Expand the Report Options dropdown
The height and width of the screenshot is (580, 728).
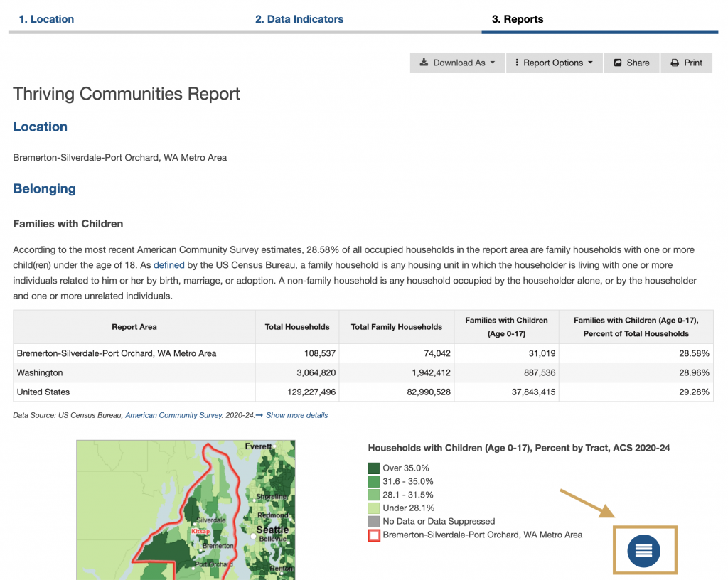point(555,63)
